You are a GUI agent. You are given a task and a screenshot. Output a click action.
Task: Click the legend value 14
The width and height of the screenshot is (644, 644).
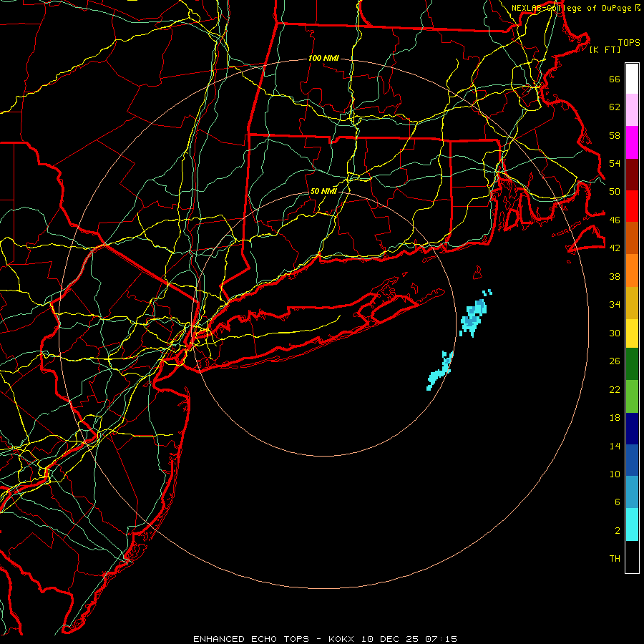(615, 446)
